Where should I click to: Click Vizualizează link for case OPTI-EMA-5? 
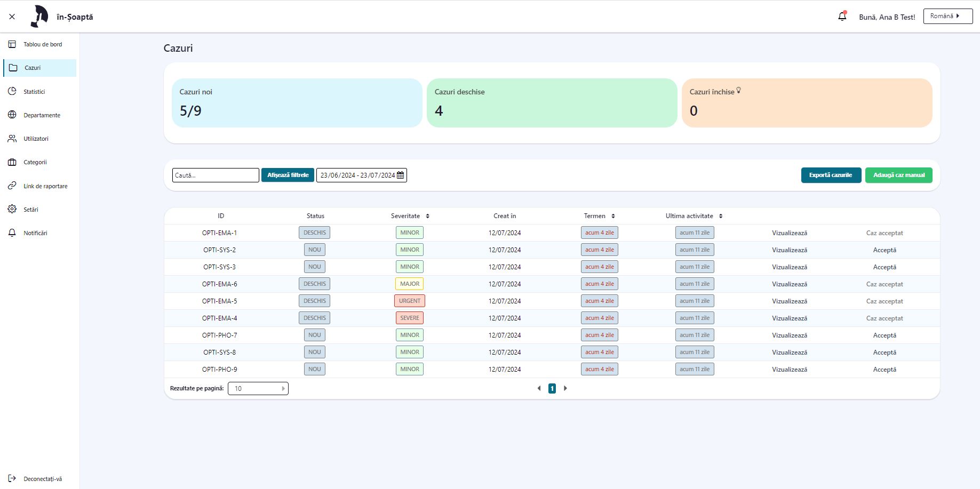tap(789, 301)
